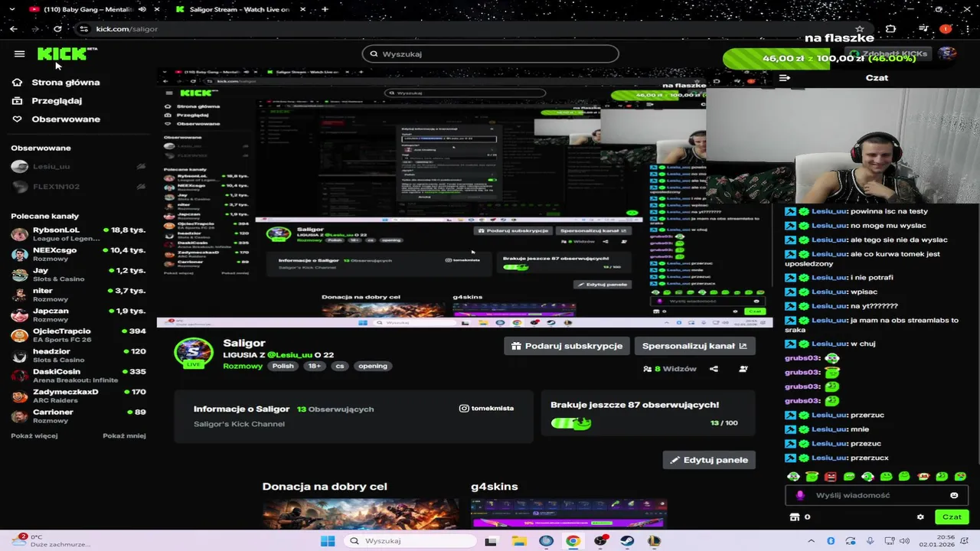Open Japczan recommended channel
The height and width of the screenshot is (551, 980).
[x=78, y=315]
